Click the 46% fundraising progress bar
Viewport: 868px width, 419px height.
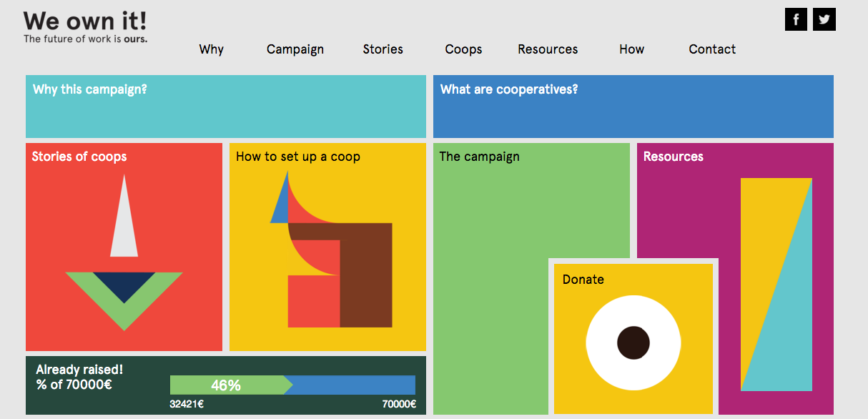pyautogui.click(x=292, y=385)
